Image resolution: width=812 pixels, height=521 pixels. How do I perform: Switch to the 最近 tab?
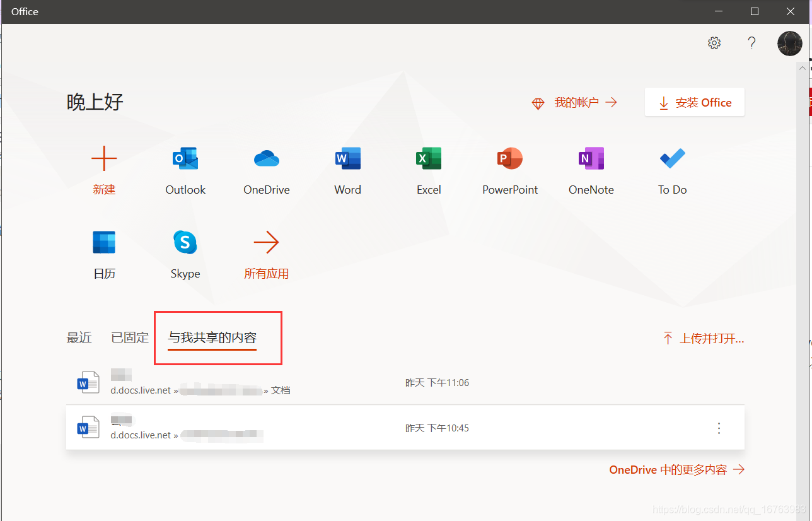point(79,337)
